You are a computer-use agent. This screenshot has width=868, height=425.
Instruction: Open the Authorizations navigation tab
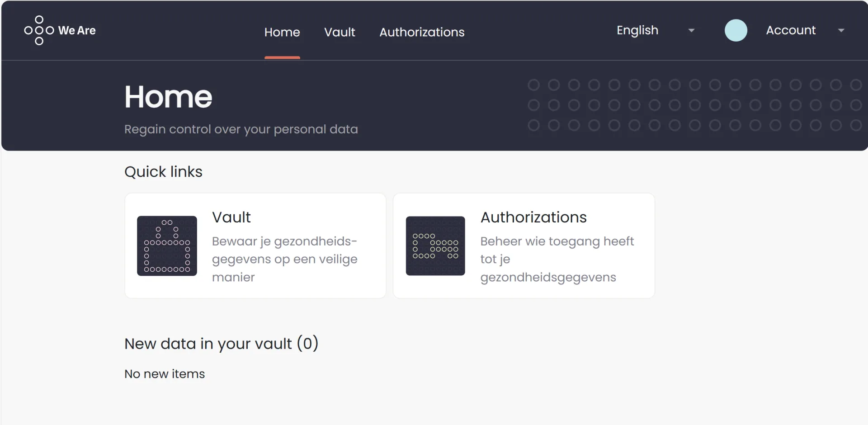[422, 32]
